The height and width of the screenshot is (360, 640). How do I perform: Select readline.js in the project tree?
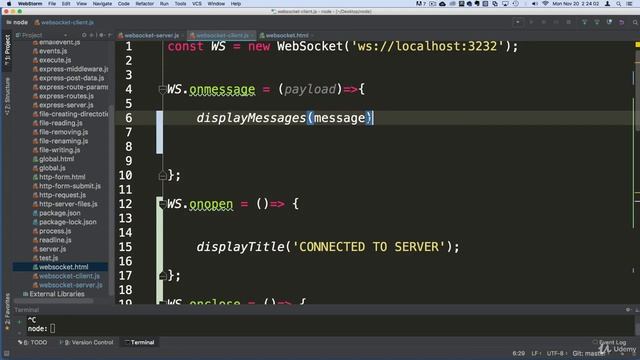(x=52, y=240)
